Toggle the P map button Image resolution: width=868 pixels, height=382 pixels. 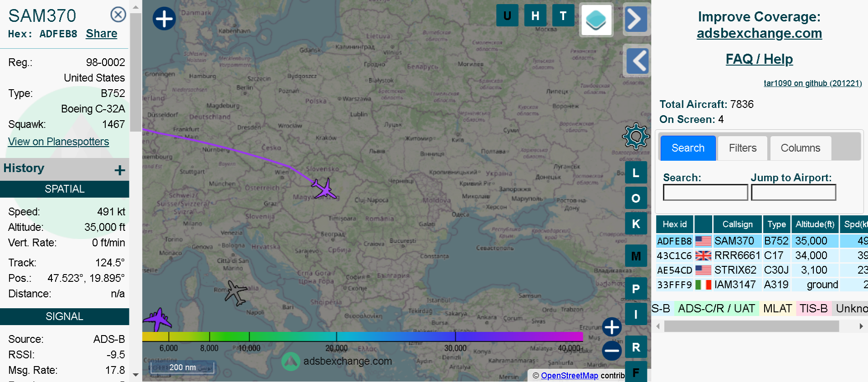pyautogui.click(x=636, y=289)
